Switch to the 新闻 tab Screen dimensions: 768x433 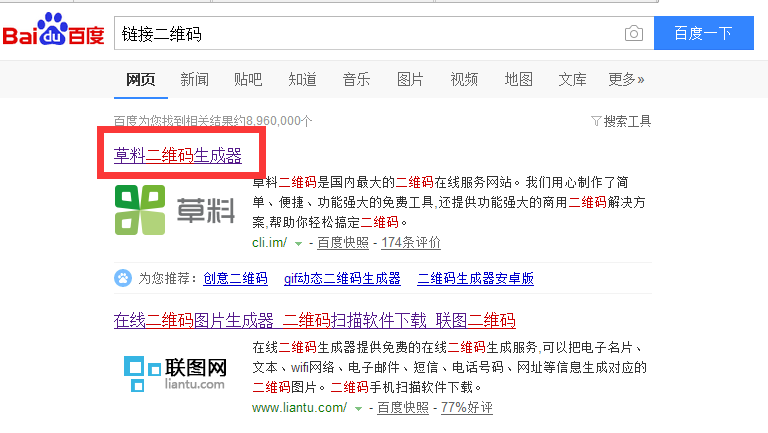[x=194, y=79]
